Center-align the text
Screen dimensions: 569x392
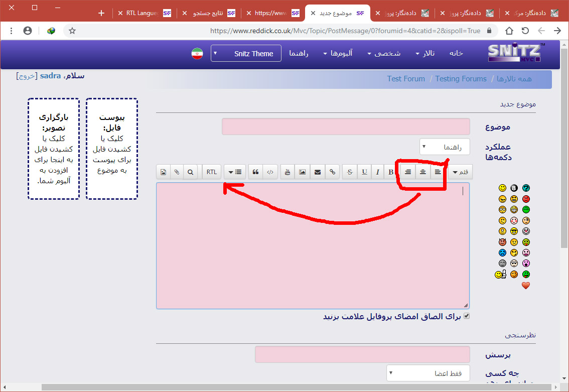click(x=423, y=172)
